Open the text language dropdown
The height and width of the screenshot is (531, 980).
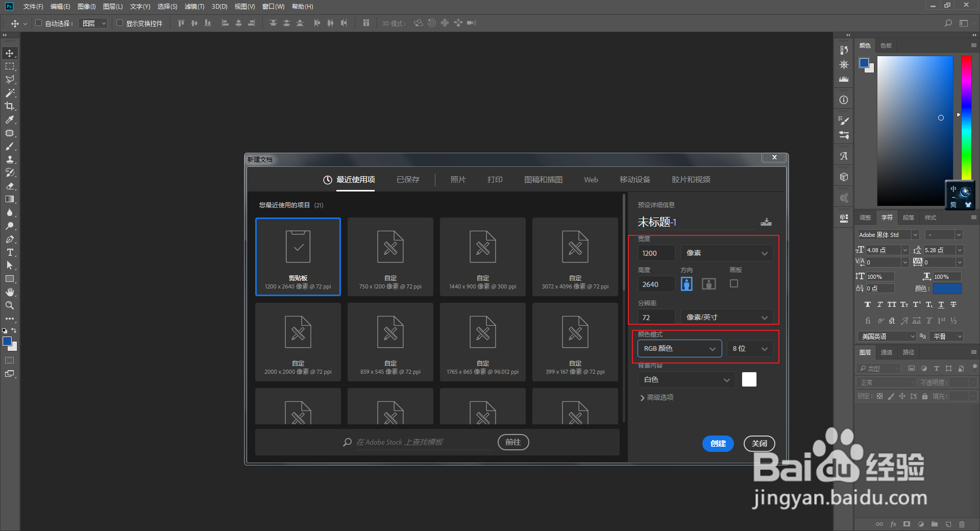(x=887, y=336)
